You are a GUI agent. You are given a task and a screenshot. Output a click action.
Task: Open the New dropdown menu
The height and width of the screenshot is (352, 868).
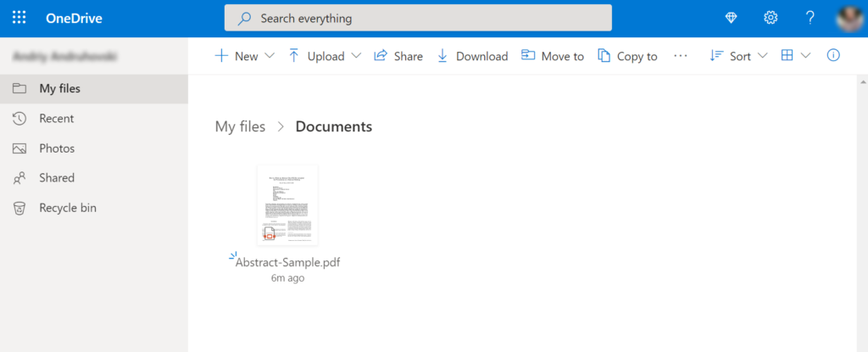pyautogui.click(x=245, y=56)
